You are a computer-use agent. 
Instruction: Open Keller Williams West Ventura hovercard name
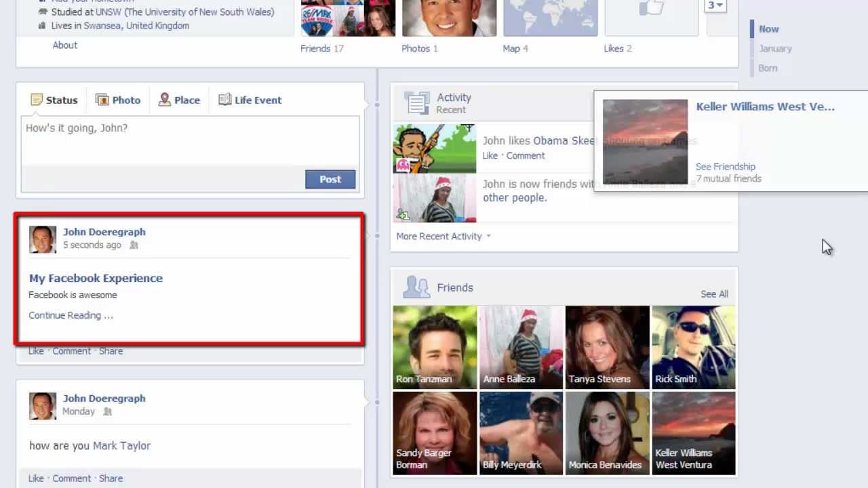(765, 106)
